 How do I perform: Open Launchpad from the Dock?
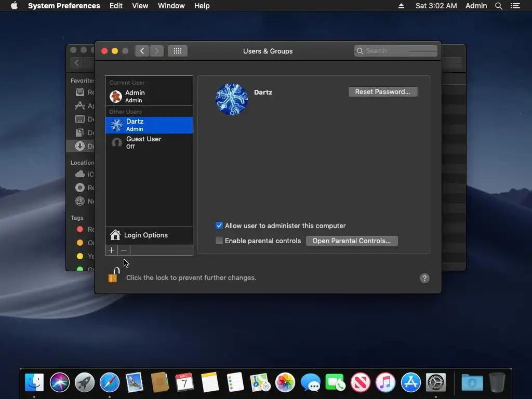tap(85, 382)
